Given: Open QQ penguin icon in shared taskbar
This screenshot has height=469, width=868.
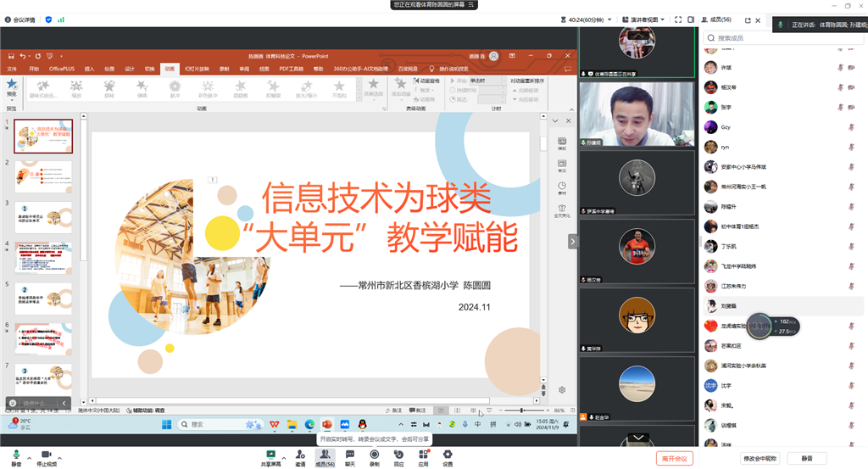Looking at the screenshot, I should [363, 424].
